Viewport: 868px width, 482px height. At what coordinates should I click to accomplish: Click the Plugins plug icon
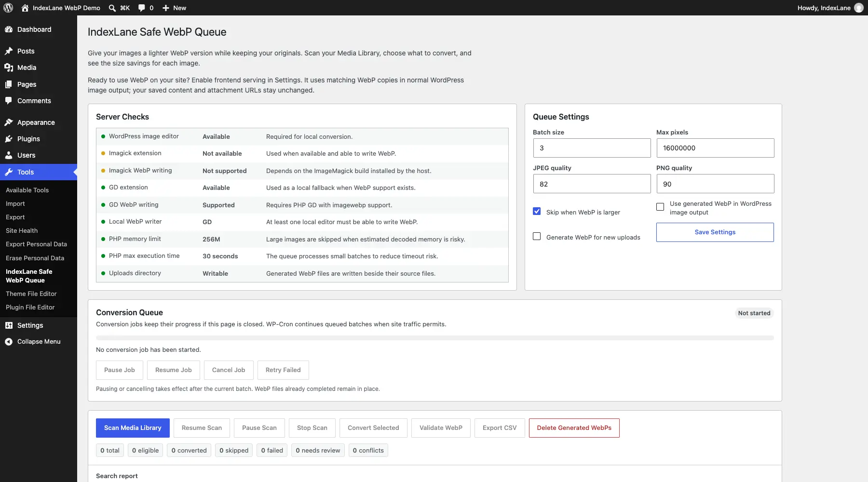(x=9, y=139)
